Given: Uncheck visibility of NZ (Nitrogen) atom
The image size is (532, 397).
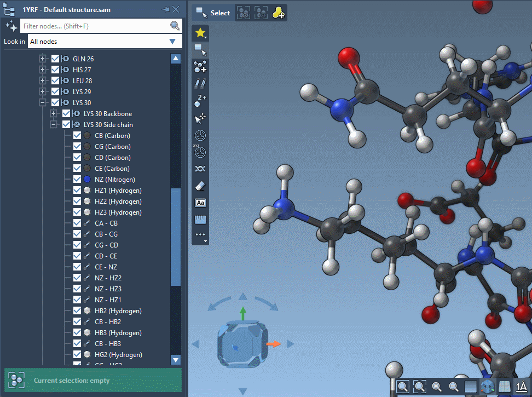Looking at the screenshot, I should [x=77, y=179].
